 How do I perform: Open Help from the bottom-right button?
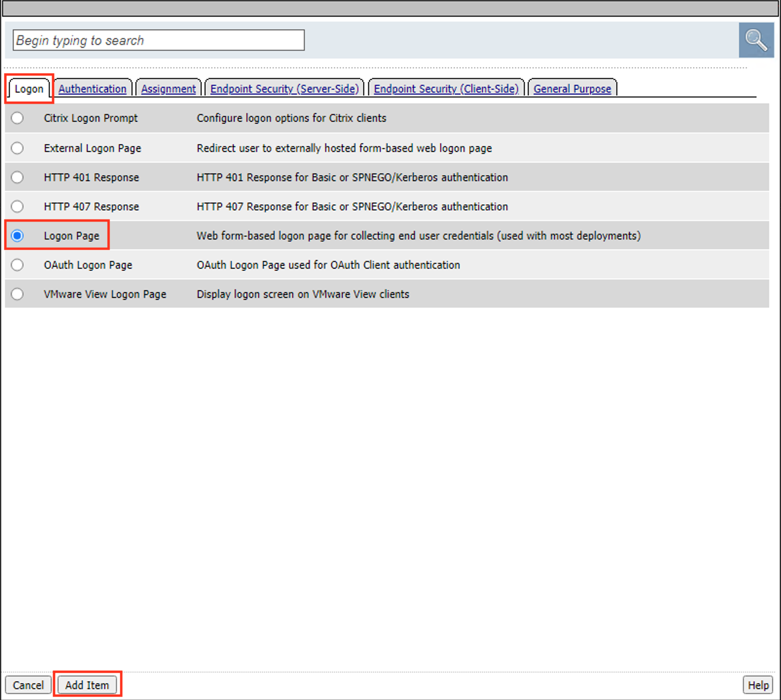pyautogui.click(x=758, y=685)
